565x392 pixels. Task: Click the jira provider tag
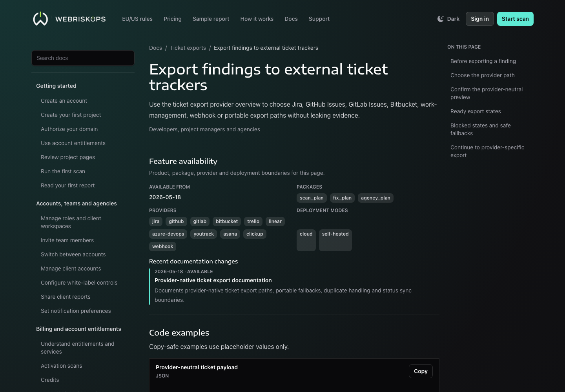(156, 221)
